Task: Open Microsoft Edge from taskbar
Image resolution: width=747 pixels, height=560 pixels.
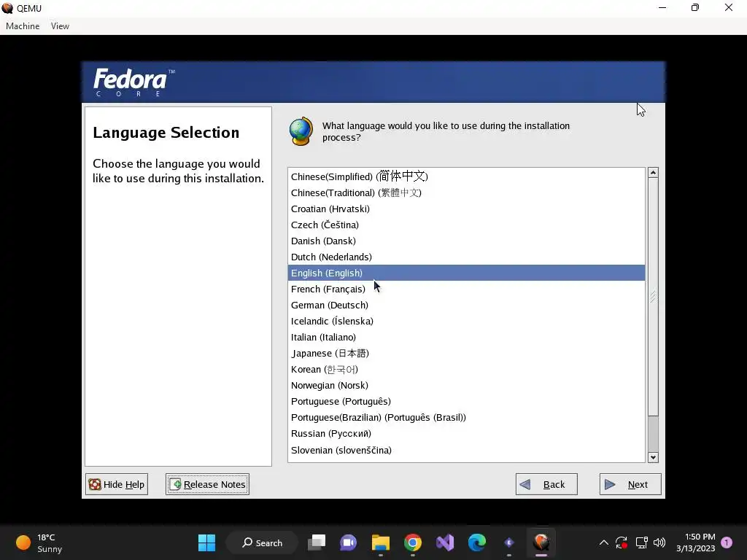Action: 477,542
